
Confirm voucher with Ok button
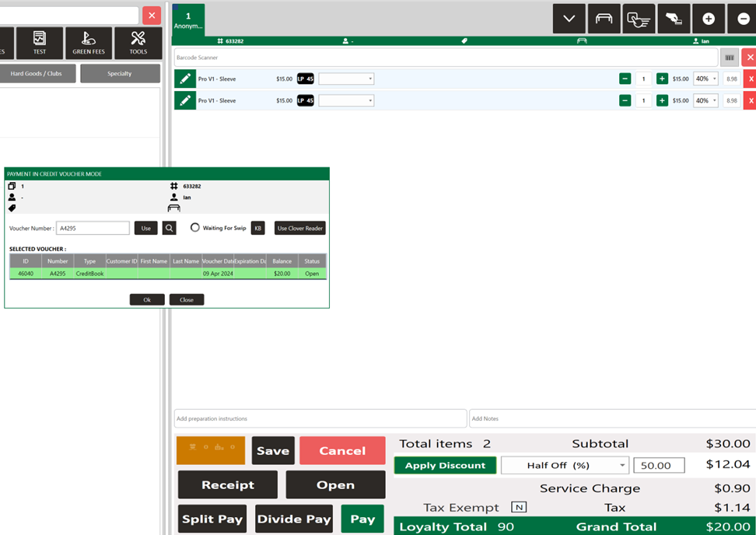147,300
